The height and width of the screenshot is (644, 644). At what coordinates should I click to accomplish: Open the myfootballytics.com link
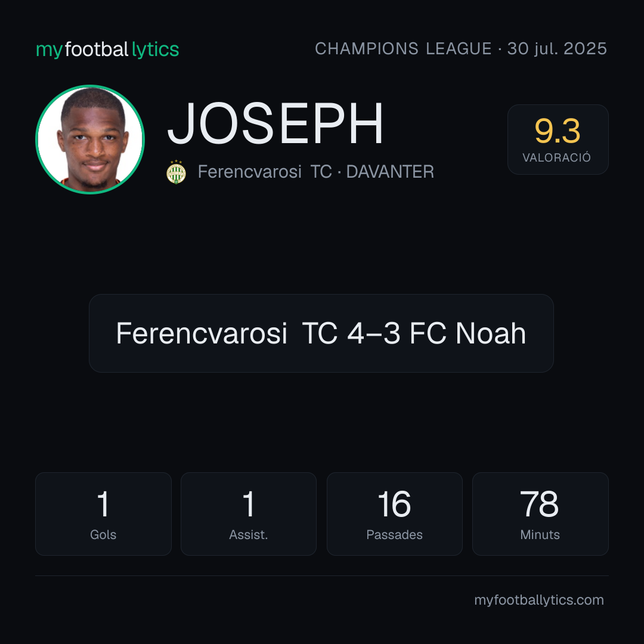point(539,600)
